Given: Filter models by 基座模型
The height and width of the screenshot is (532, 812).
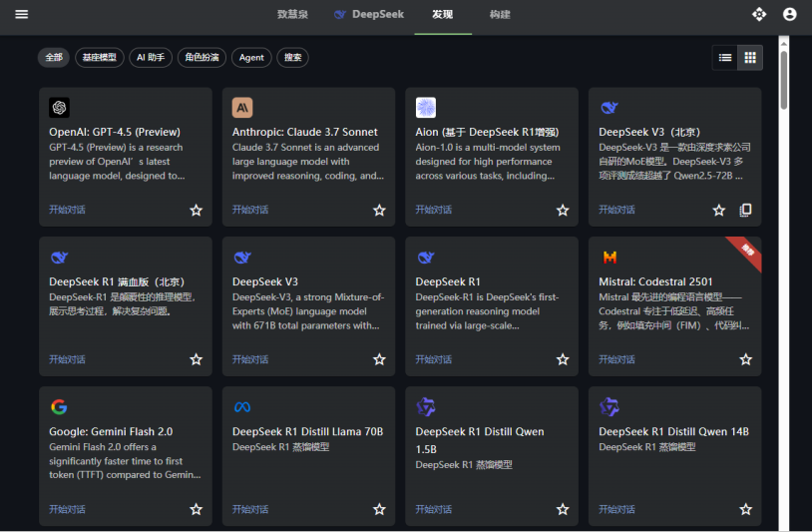Looking at the screenshot, I should 99,58.
